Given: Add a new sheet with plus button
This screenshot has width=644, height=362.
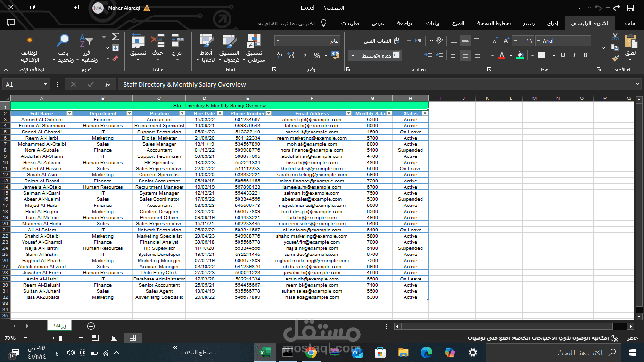Looking at the screenshot, I should click(91, 326).
